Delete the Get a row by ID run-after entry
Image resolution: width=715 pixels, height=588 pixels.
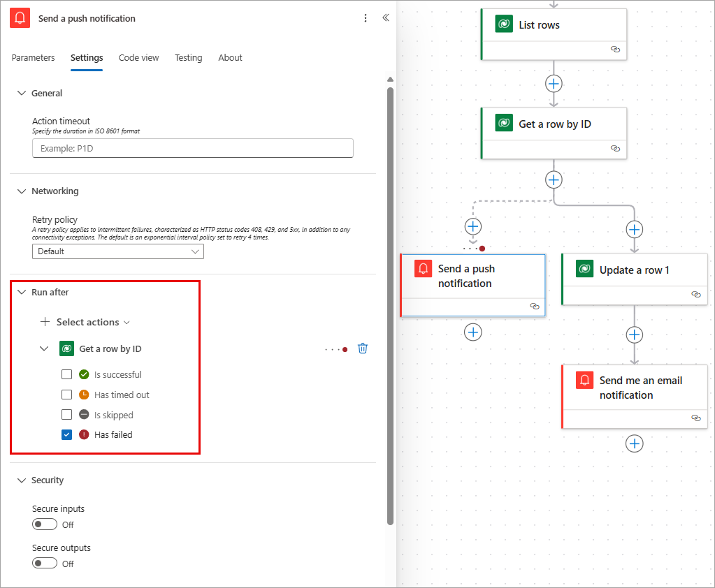pyautogui.click(x=363, y=348)
